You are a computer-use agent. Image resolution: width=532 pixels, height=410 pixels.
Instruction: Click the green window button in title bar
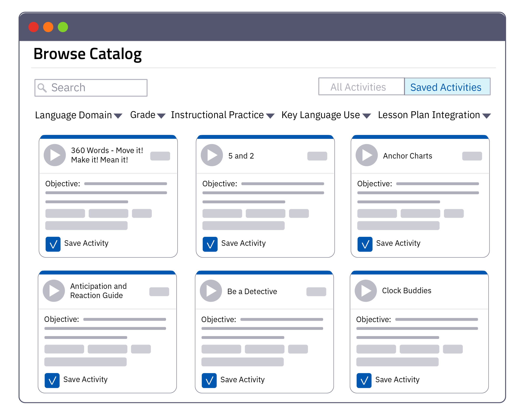63,27
